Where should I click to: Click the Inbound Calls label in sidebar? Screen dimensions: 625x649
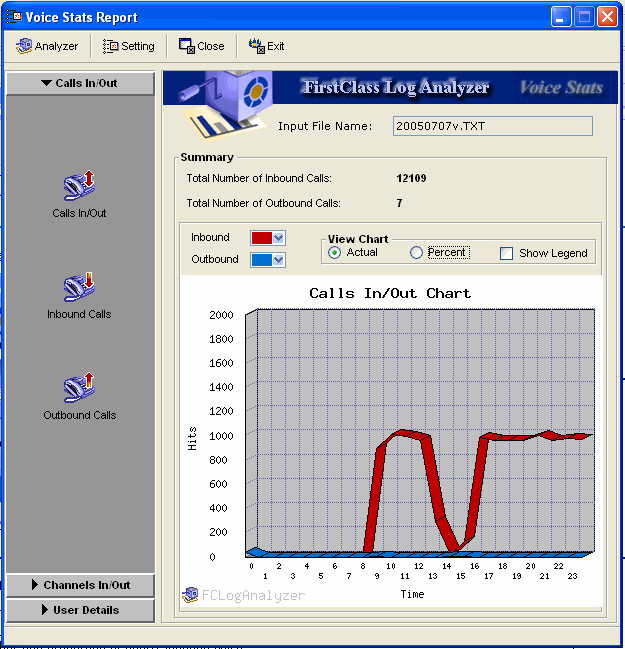79,314
